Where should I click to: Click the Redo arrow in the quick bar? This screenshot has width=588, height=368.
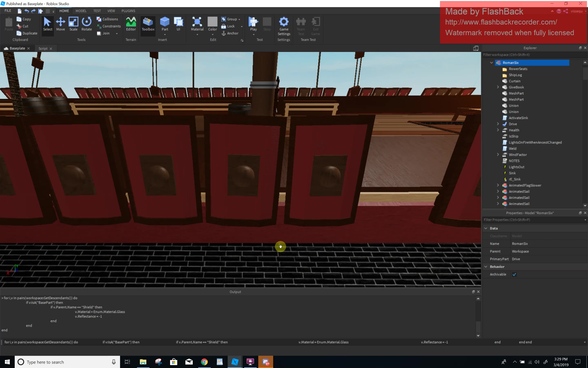tap(33, 11)
